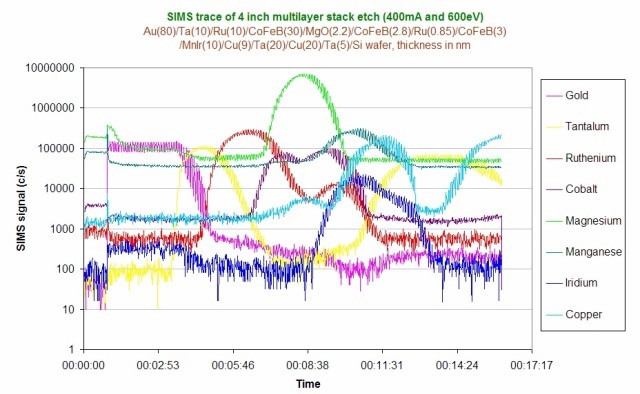Screen dimensions: 640x394
Task: Select the Copper legend entry
Action: pyautogui.click(x=574, y=314)
